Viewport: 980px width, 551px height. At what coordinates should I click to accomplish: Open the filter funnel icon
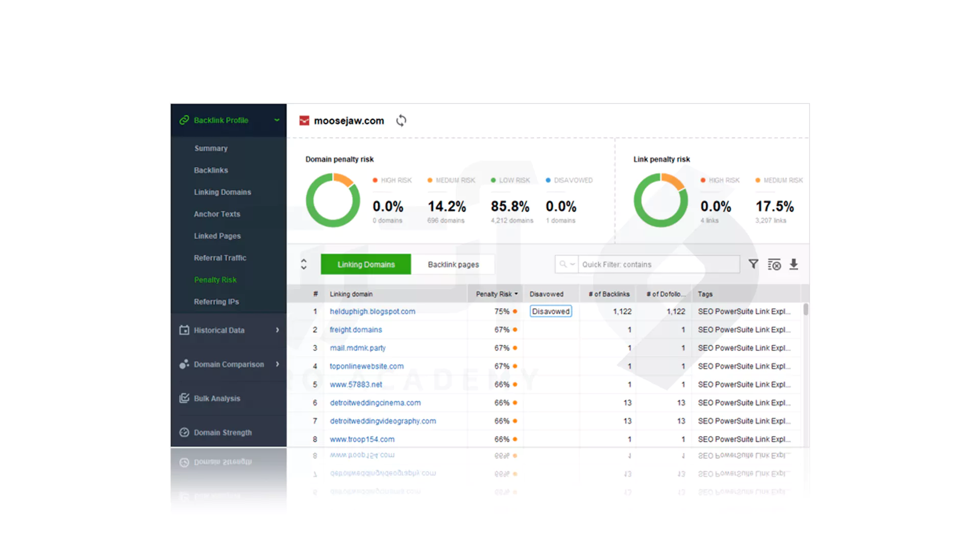point(753,264)
